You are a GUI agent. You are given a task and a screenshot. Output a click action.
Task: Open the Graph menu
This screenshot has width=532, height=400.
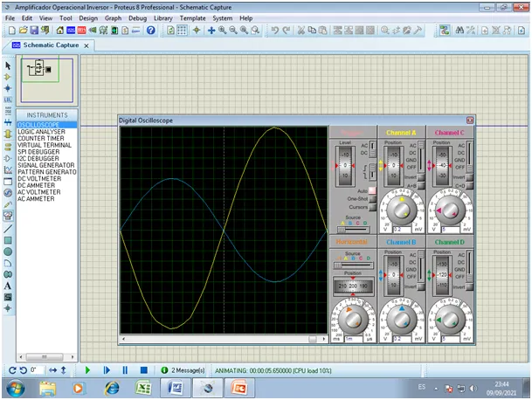pyautogui.click(x=113, y=18)
